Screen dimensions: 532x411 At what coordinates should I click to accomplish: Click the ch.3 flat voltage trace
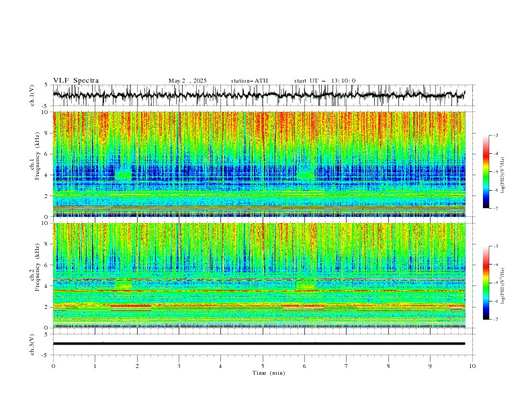(259, 344)
